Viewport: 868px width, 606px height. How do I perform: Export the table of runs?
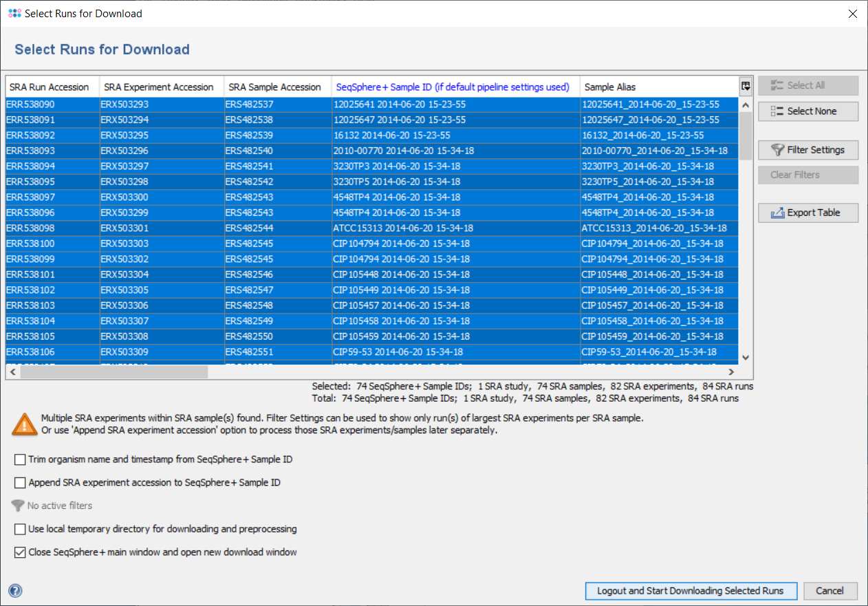pos(808,213)
